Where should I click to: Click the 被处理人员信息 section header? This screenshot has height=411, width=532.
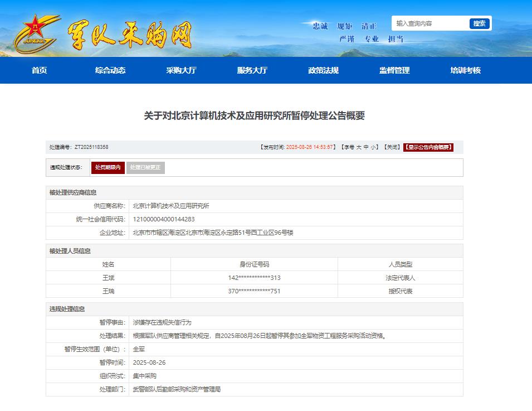[70, 251]
